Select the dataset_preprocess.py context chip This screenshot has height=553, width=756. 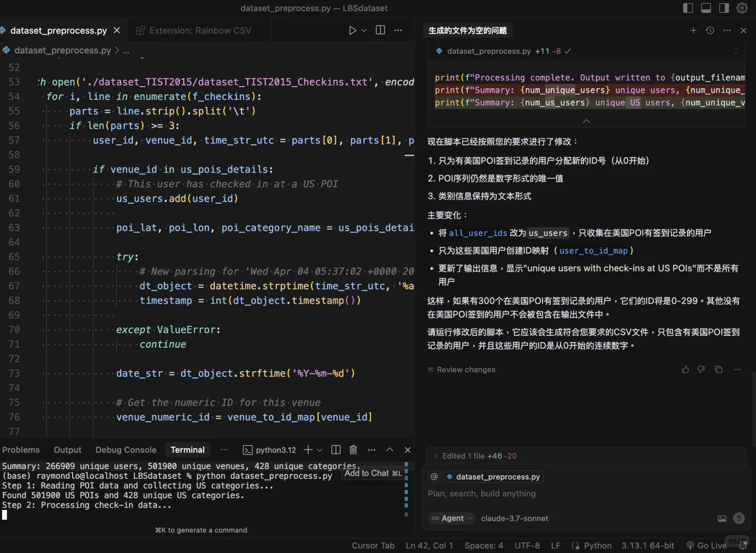[x=493, y=477]
